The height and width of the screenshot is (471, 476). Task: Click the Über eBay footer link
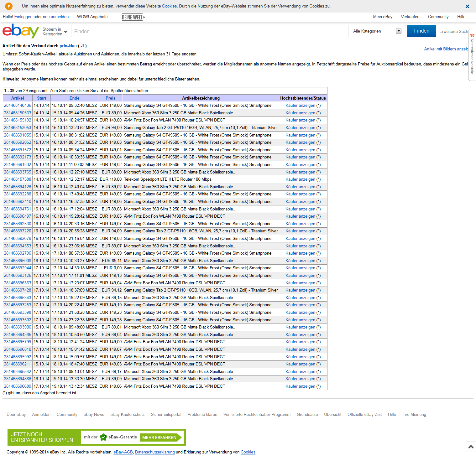pos(16,415)
